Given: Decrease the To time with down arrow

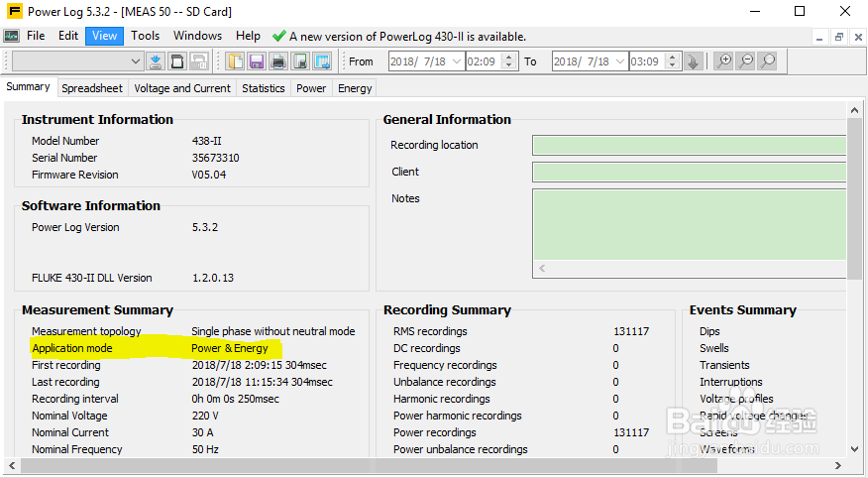Looking at the screenshot, I should [x=673, y=65].
